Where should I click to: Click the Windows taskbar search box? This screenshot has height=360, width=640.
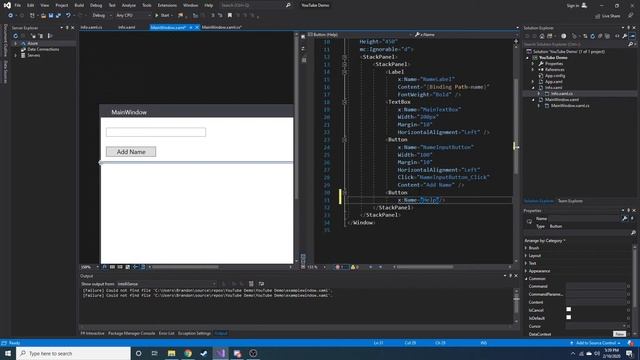[74, 353]
